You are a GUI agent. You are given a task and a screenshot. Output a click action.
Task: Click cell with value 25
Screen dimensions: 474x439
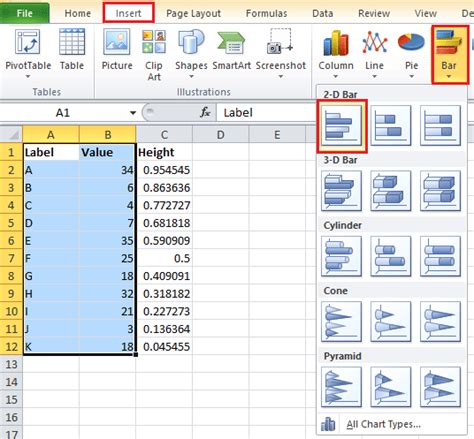pyautogui.click(x=108, y=258)
